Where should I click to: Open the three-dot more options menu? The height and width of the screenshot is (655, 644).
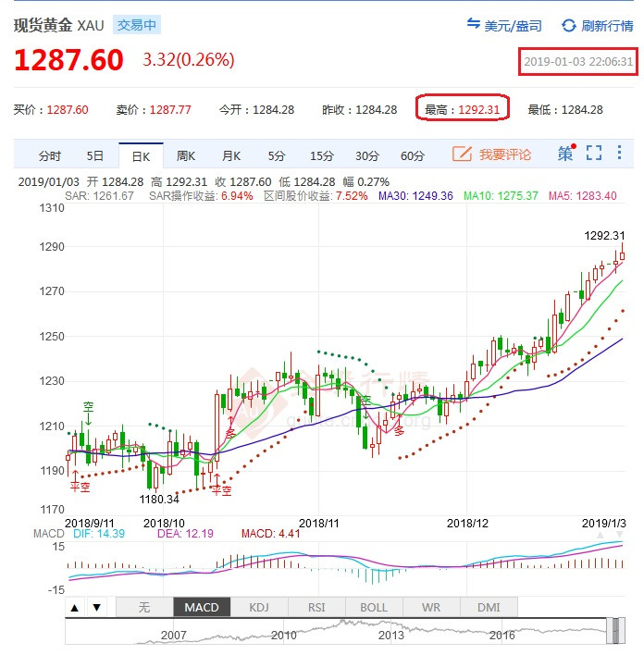click(x=619, y=154)
